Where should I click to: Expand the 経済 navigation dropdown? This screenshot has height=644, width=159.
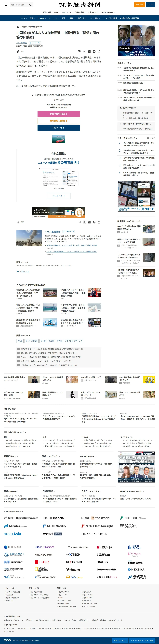coord(64,18)
